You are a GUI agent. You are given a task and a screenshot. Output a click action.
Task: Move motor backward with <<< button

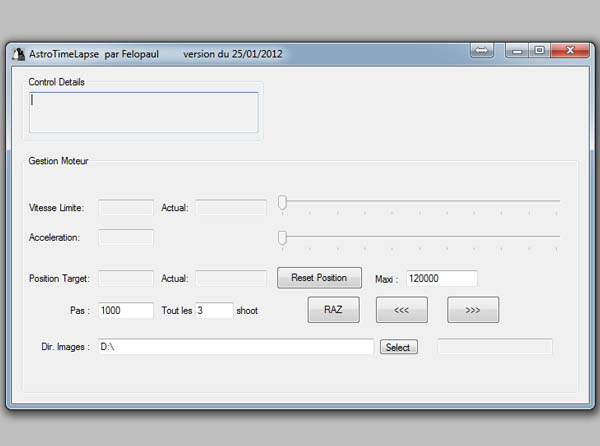(x=402, y=310)
